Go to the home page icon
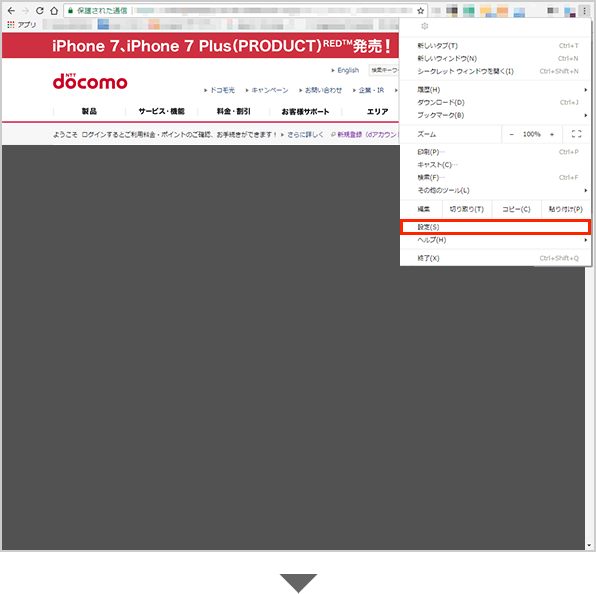This screenshot has width=596, height=594. coord(54,11)
